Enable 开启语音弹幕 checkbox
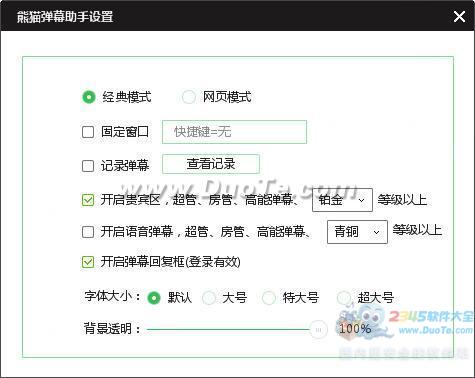475x378 pixels. click(x=88, y=232)
